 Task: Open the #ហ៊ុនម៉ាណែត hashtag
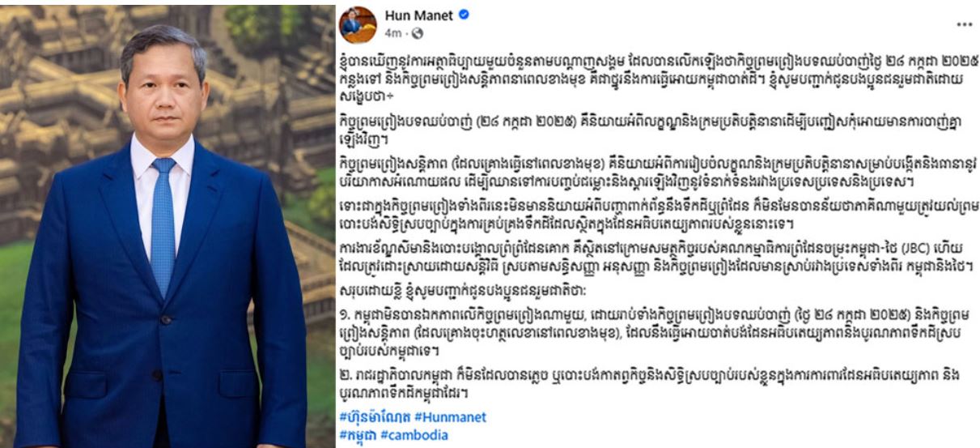375,417
